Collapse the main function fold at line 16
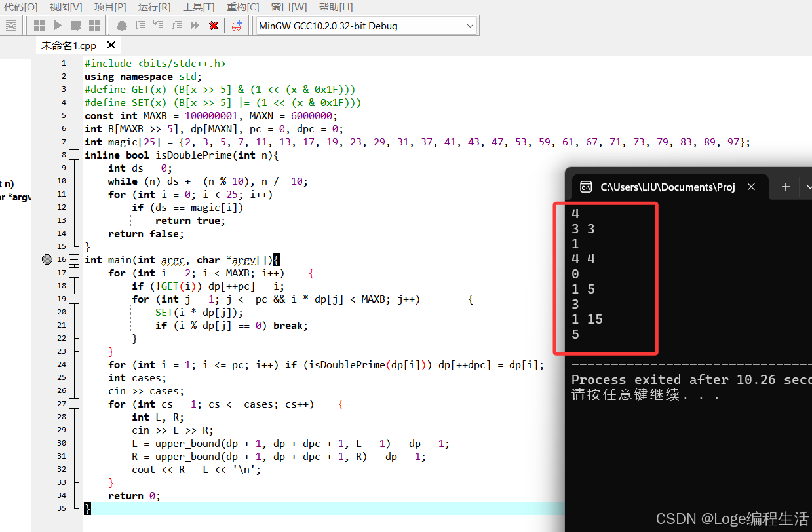The width and height of the screenshot is (812, 532). (74, 259)
